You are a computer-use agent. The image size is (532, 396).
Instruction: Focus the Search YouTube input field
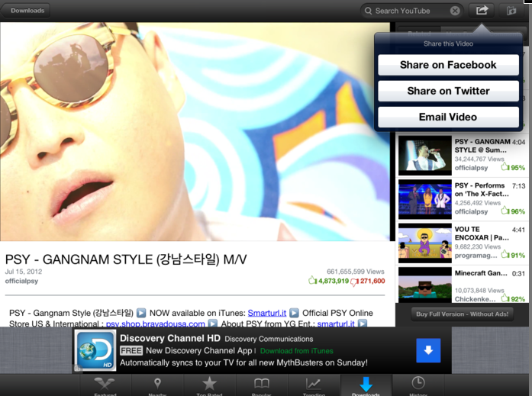coord(408,11)
